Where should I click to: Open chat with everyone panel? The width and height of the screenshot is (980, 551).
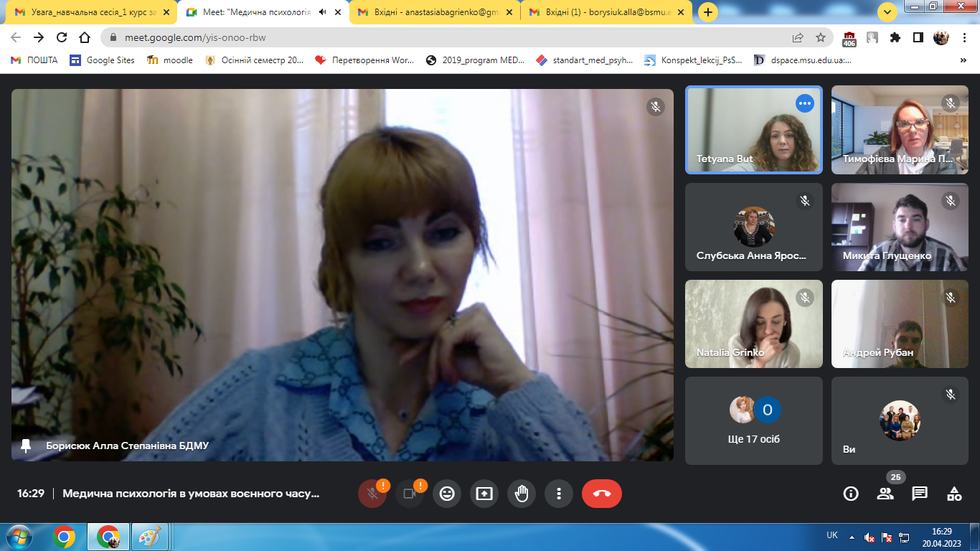tap(919, 494)
